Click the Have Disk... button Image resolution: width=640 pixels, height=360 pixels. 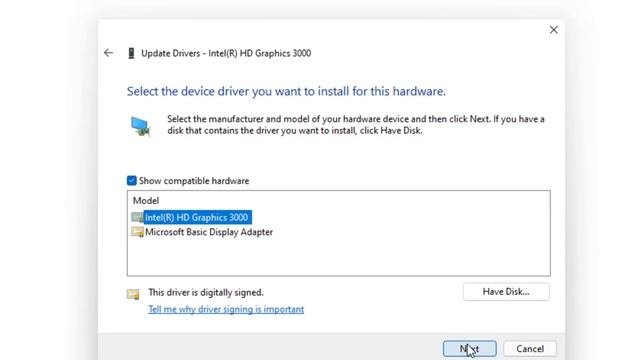pos(506,291)
